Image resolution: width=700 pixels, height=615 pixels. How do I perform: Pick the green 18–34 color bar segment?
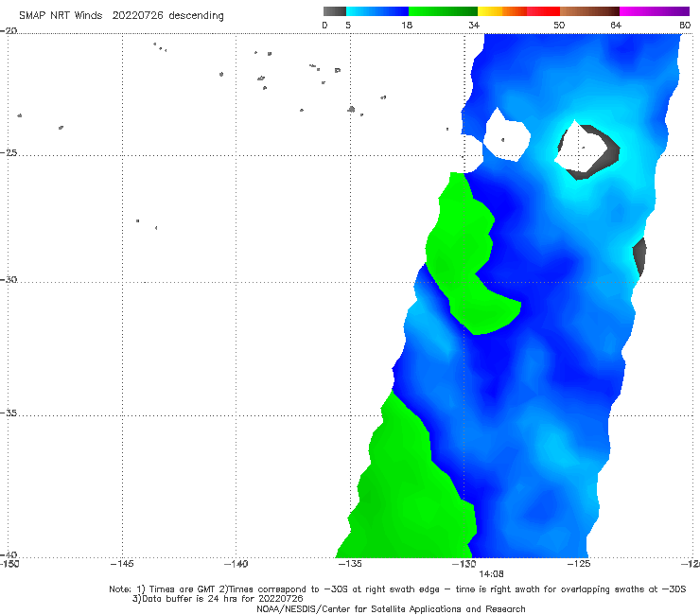pyautogui.click(x=443, y=11)
